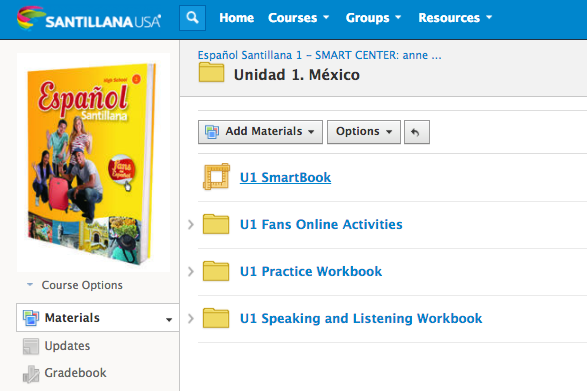Click the Resources dropdown arrow
This screenshot has width=587, height=391.
click(489, 17)
